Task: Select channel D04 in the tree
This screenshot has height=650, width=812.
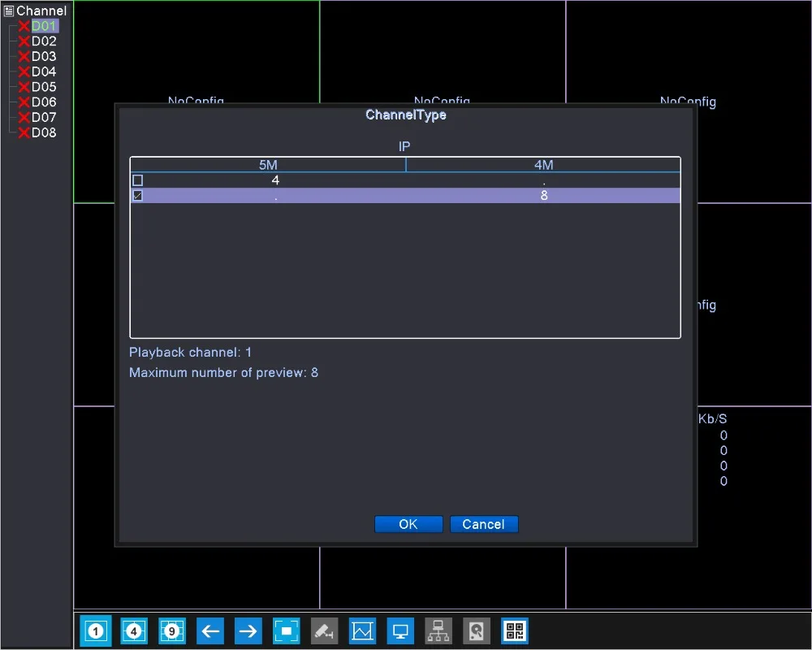Action: (x=44, y=71)
